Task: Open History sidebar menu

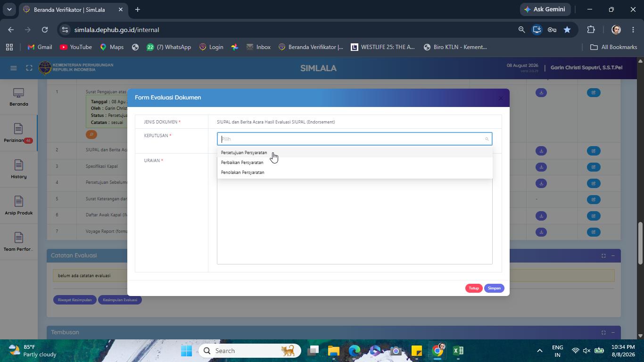Action: click(18, 170)
